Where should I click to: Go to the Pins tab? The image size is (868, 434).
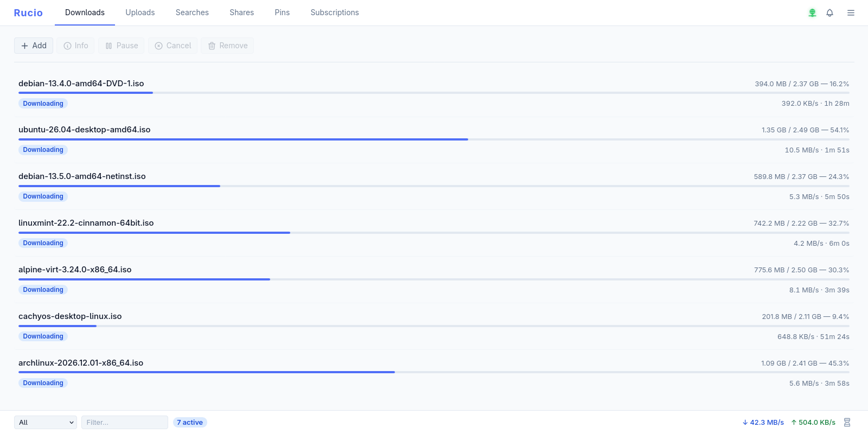282,12
